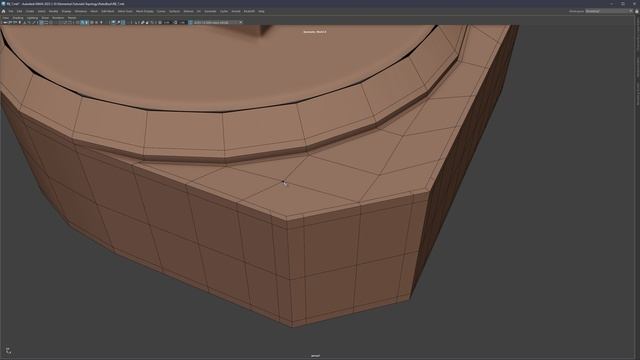Click the Maya home icon

3,11
